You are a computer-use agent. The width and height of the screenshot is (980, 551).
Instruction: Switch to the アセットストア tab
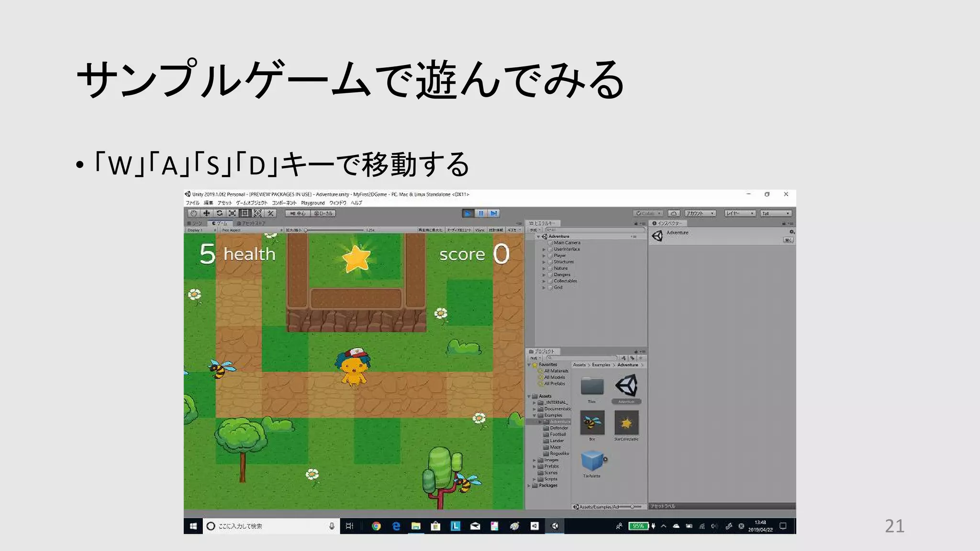click(x=251, y=223)
